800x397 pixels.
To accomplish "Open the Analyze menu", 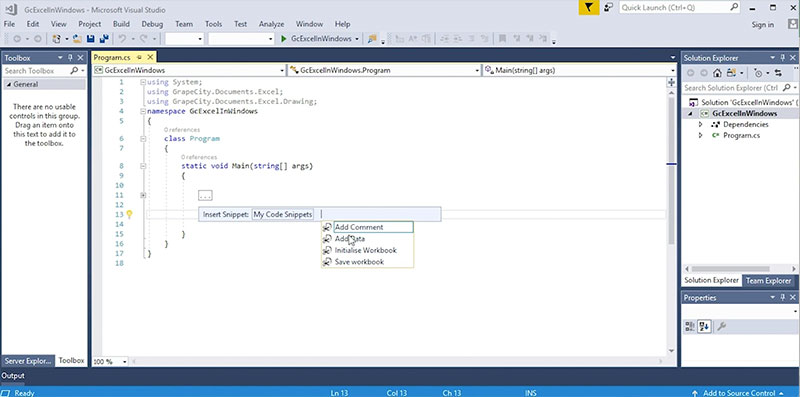I will (x=271, y=24).
